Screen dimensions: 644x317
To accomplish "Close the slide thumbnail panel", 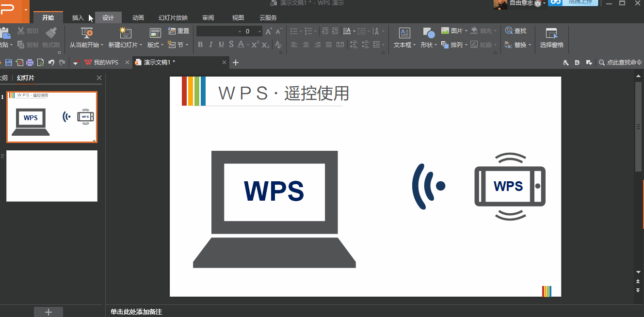I will pyautogui.click(x=99, y=78).
